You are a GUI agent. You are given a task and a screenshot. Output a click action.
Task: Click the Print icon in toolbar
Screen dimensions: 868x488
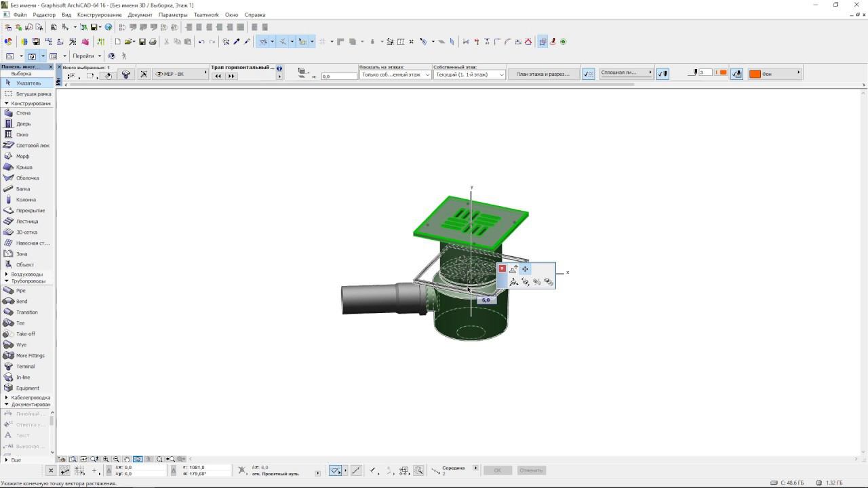(153, 42)
